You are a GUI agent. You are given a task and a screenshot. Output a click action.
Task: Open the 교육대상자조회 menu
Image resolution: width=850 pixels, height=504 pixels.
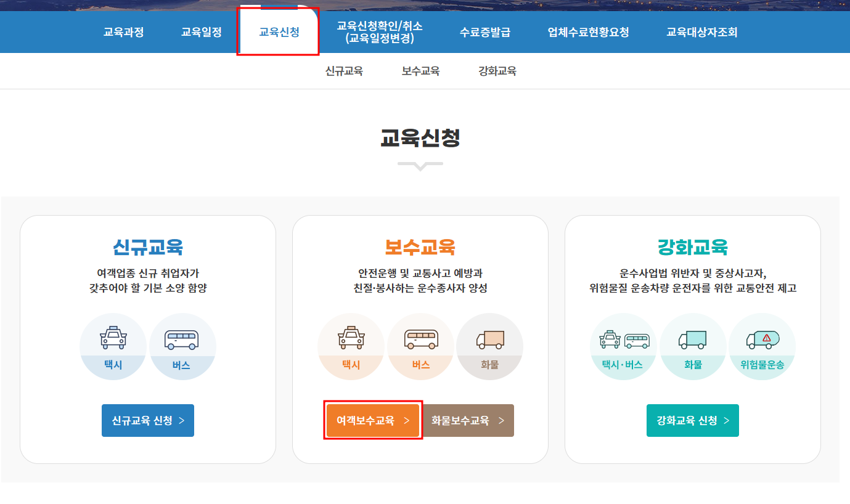[701, 31]
